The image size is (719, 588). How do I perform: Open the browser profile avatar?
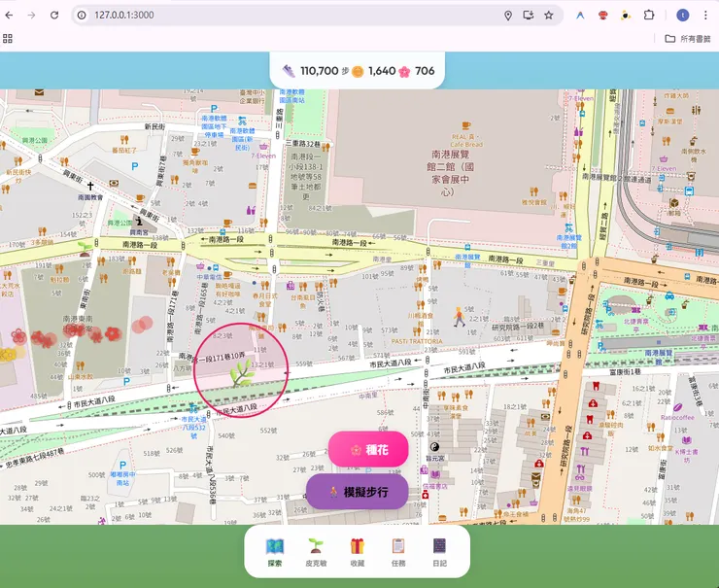683,16
